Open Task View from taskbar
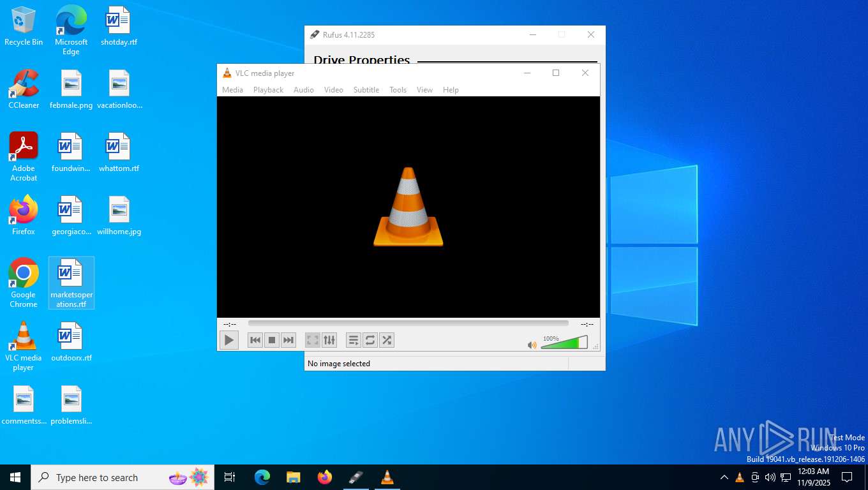Image resolution: width=868 pixels, height=490 pixels. tap(230, 477)
